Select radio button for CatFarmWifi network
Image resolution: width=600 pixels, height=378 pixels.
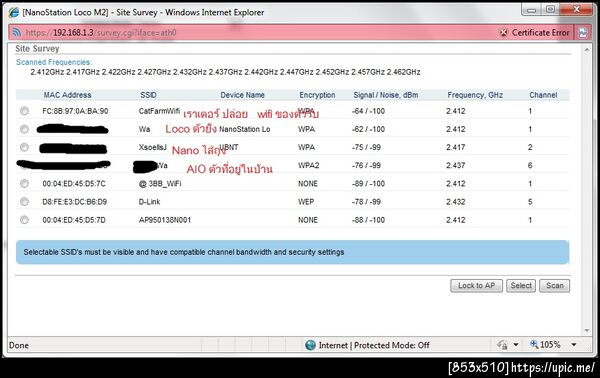tap(24, 111)
